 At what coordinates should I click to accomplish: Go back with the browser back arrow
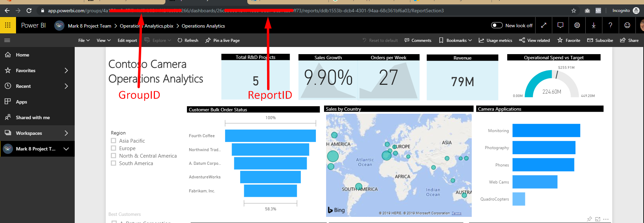7,11
